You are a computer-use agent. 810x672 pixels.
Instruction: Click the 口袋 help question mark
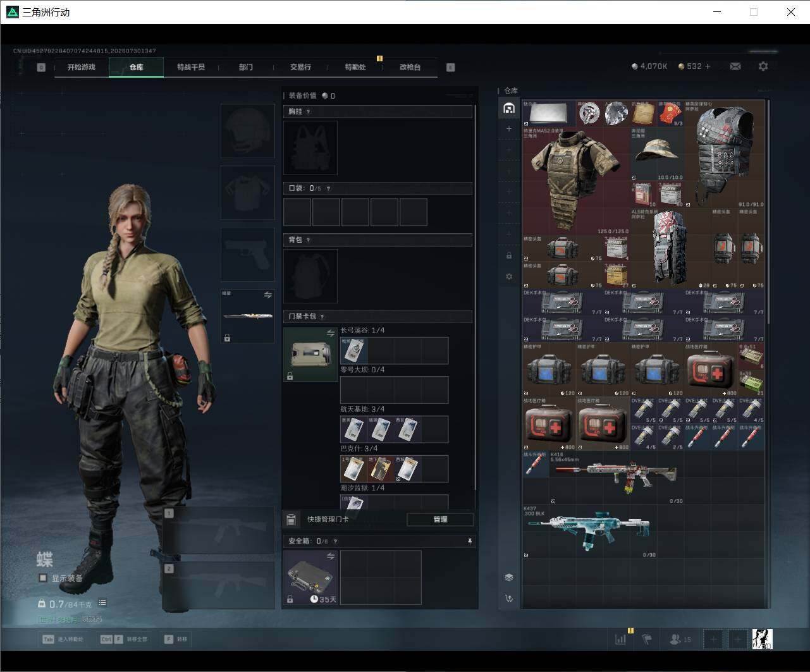[x=328, y=188]
